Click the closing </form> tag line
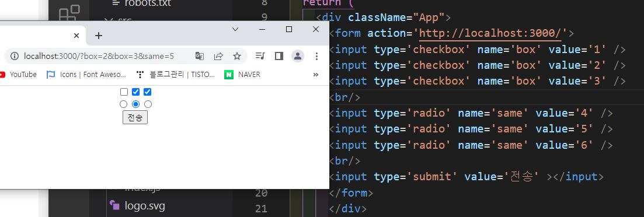Screen dimensions: 644x217 coord(351,193)
